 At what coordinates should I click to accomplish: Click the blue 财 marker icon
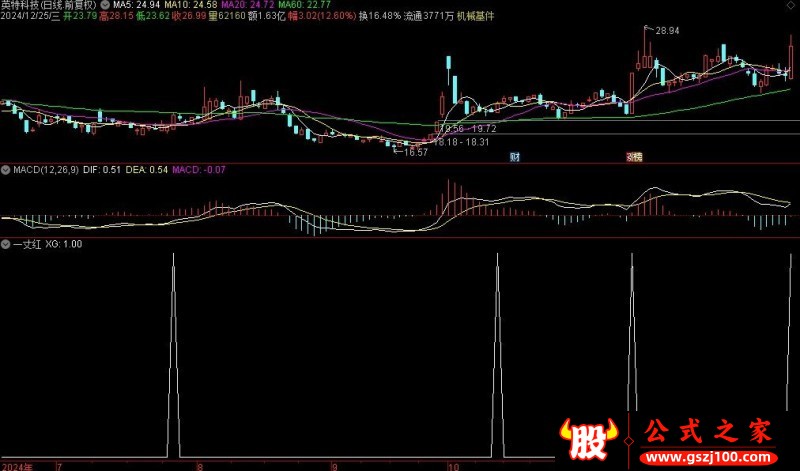[x=515, y=157]
